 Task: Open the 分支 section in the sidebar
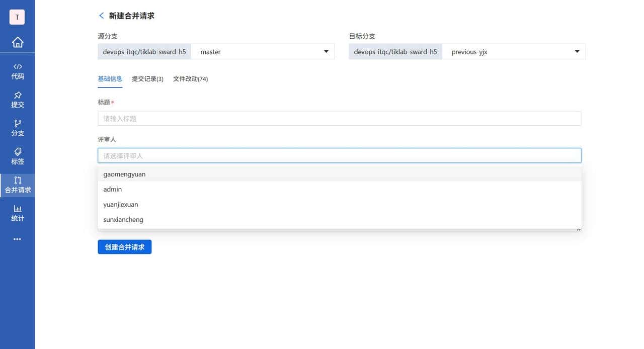click(18, 128)
